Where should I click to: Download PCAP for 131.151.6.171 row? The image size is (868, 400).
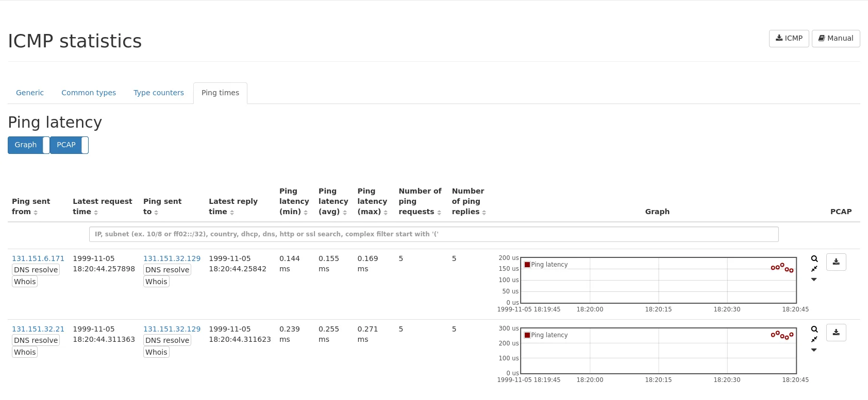pos(836,262)
